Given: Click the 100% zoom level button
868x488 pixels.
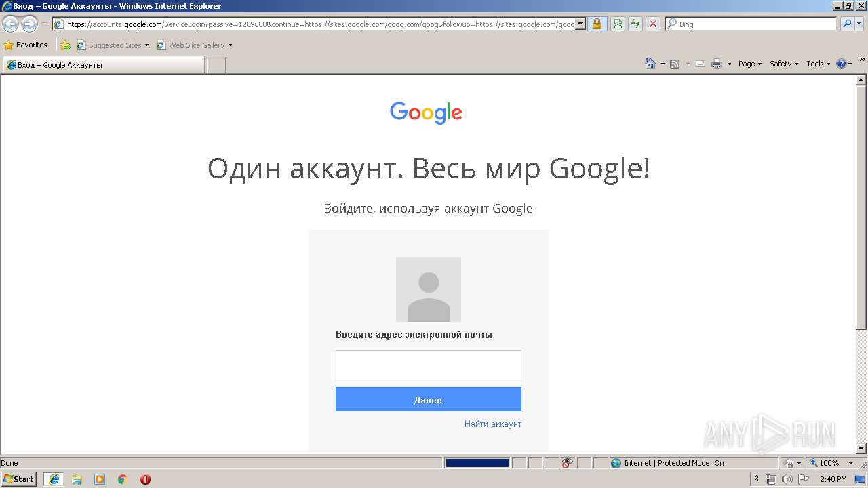Looking at the screenshot, I should coord(824,463).
